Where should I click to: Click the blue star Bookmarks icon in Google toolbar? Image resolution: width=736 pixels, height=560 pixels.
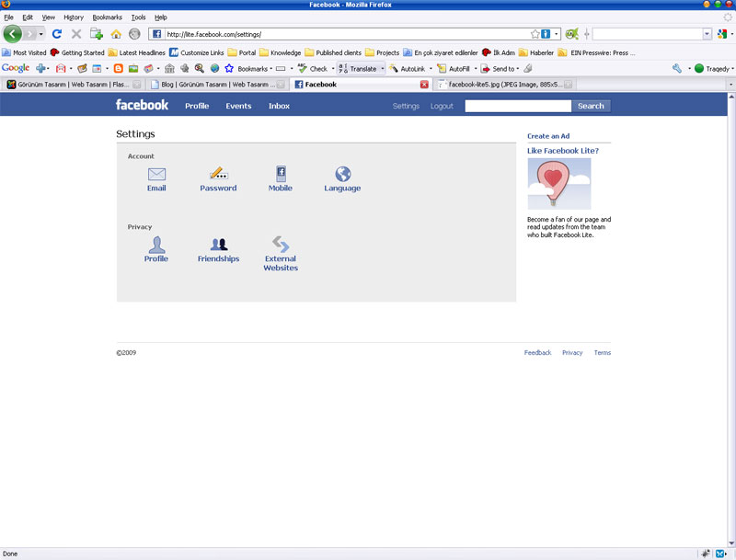[229, 68]
